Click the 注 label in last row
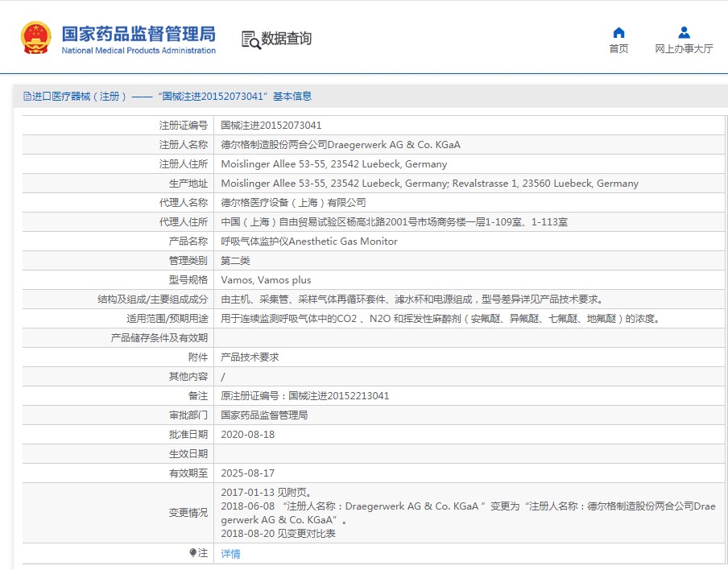This screenshot has height=570, width=728. (x=203, y=553)
